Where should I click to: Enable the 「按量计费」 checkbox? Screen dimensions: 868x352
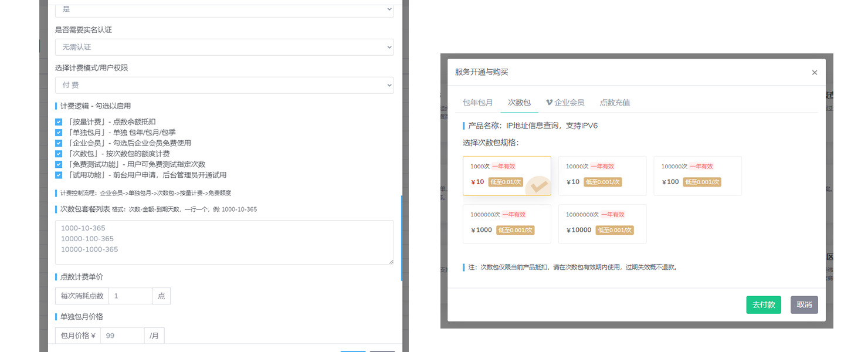coord(59,122)
